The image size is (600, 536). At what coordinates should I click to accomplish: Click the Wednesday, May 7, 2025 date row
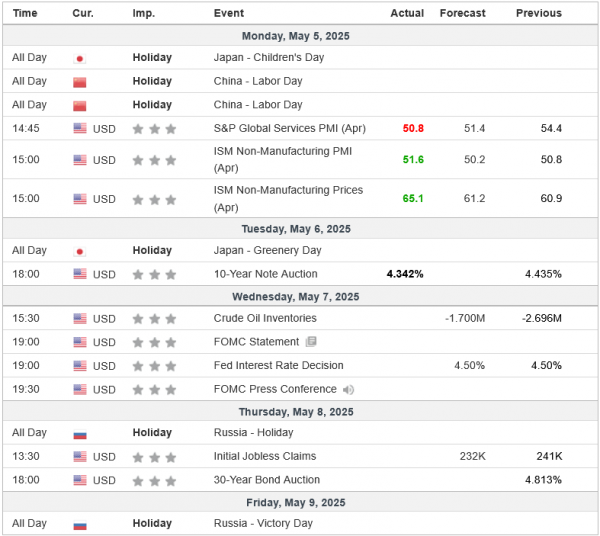pos(300,297)
